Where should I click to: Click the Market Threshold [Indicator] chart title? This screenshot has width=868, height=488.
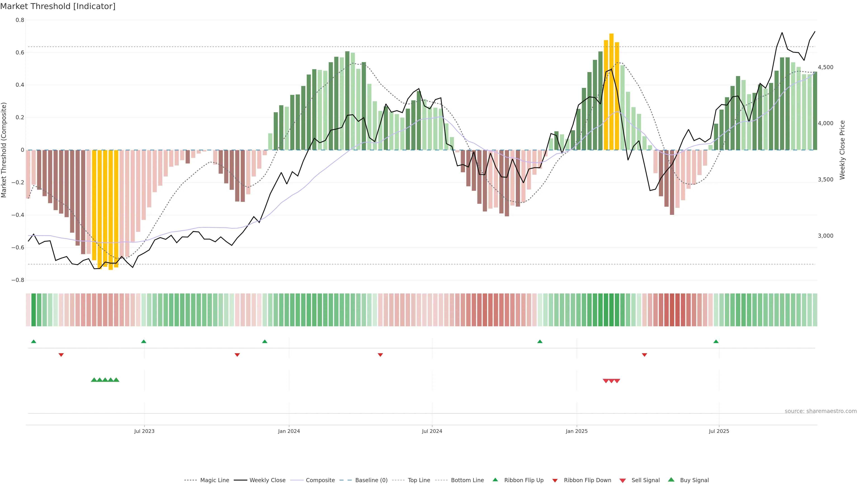click(x=58, y=6)
